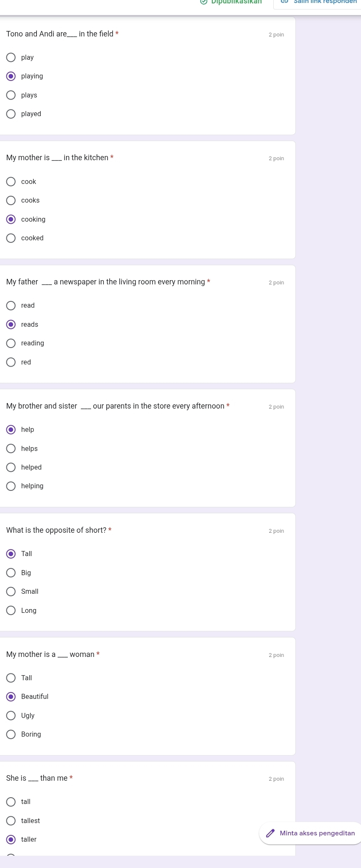Select the "cooked" radio button
Screen dimensions: 361x868
pos(11,238)
